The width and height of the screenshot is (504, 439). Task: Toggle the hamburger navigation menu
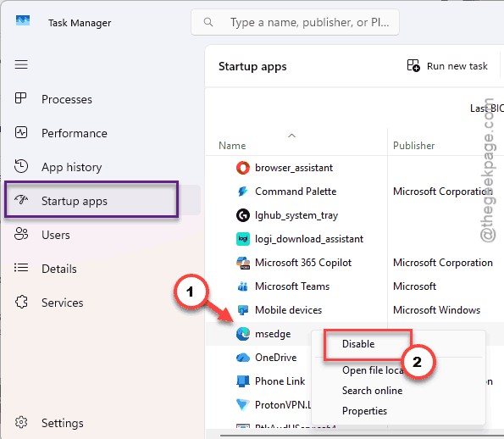[x=21, y=64]
